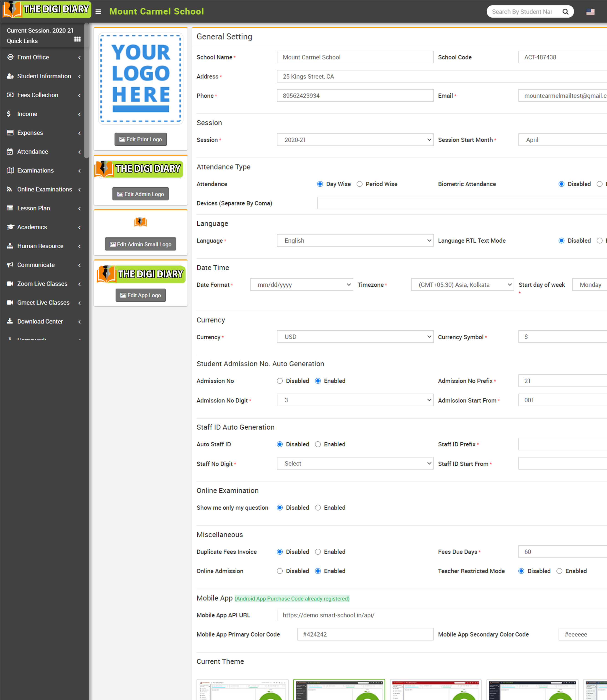Image resolution: width=607 pixels, height=700 pixels.
Task: Click the Edit Print Logo button
Action: [141, 139]
